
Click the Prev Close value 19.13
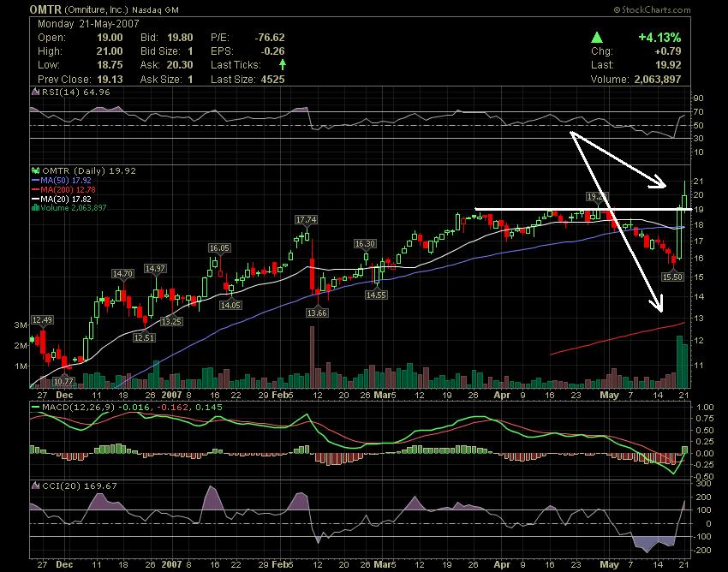(110, 79)
